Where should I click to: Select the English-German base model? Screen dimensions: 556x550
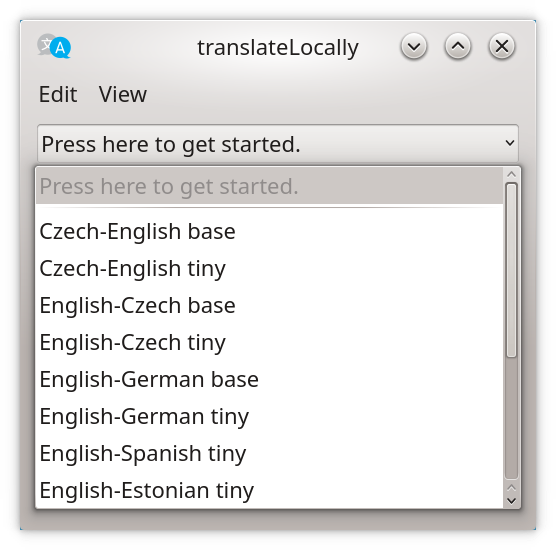(x=269, y=379)
